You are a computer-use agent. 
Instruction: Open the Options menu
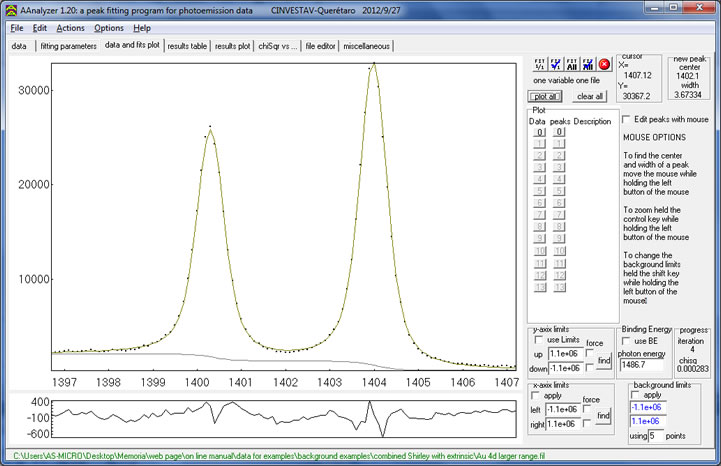pyautogui.click(x=109, y=28)
